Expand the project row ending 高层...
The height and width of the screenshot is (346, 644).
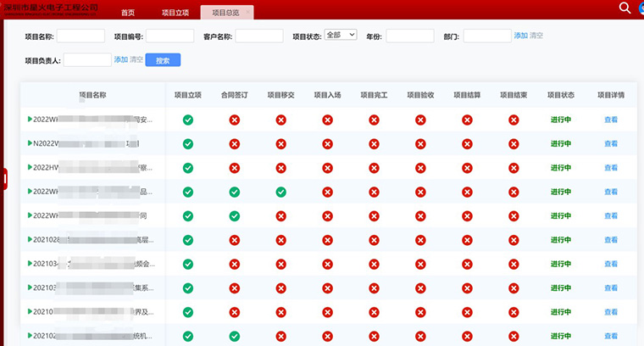pos(30,239)
